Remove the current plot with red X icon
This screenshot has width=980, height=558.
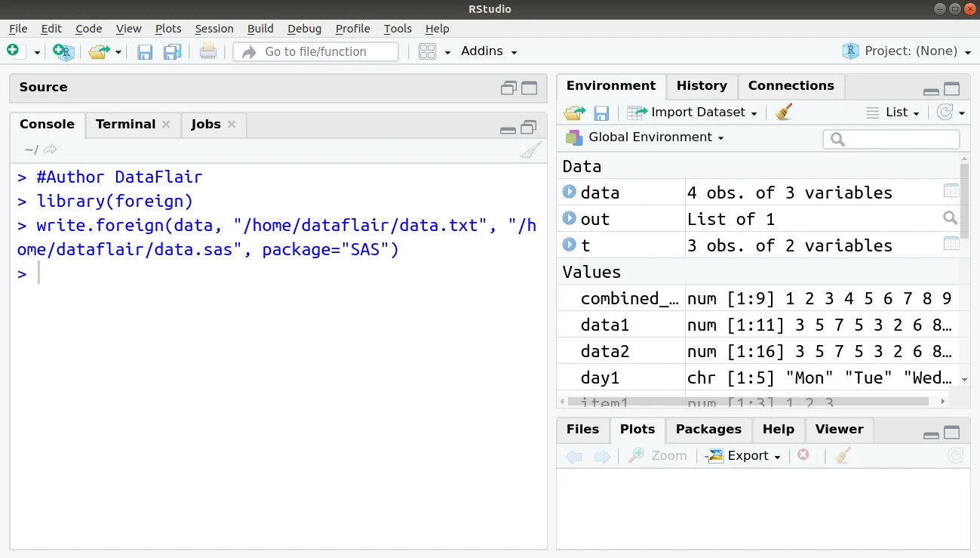pos(803,455)
